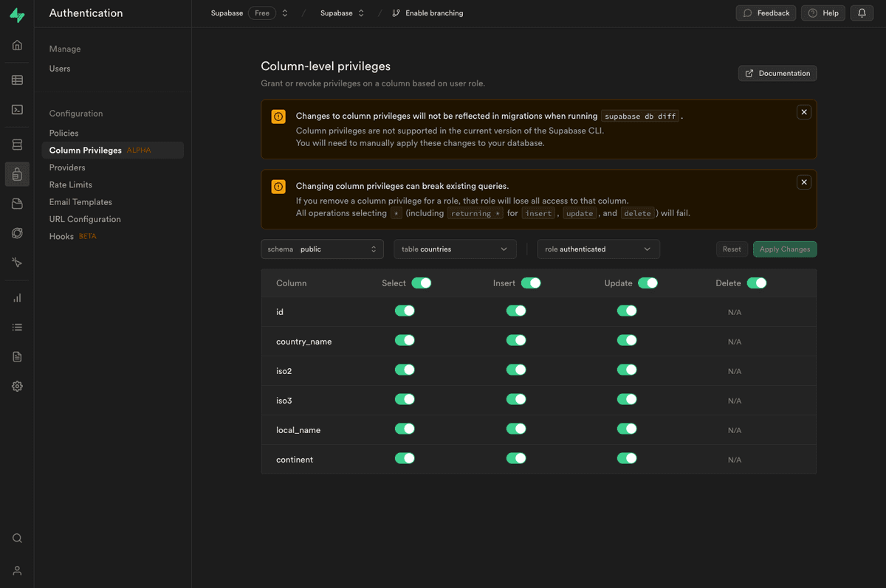Open the SQL Editor icon
Viewport: 886px width, 588px height.
click(16, 109)
